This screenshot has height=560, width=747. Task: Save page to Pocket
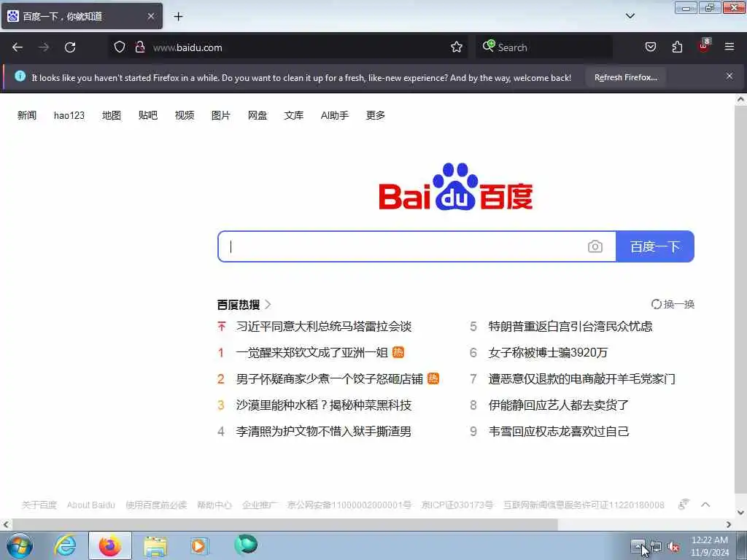click(x=650, y=47)
